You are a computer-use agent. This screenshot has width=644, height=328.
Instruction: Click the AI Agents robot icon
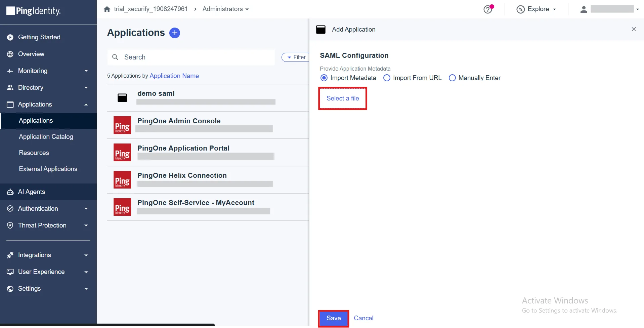10,192
